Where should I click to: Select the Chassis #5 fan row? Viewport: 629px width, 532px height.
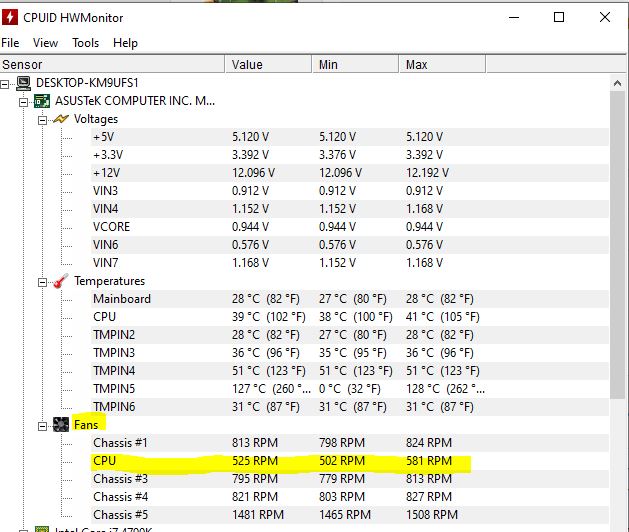pos(350,515)
